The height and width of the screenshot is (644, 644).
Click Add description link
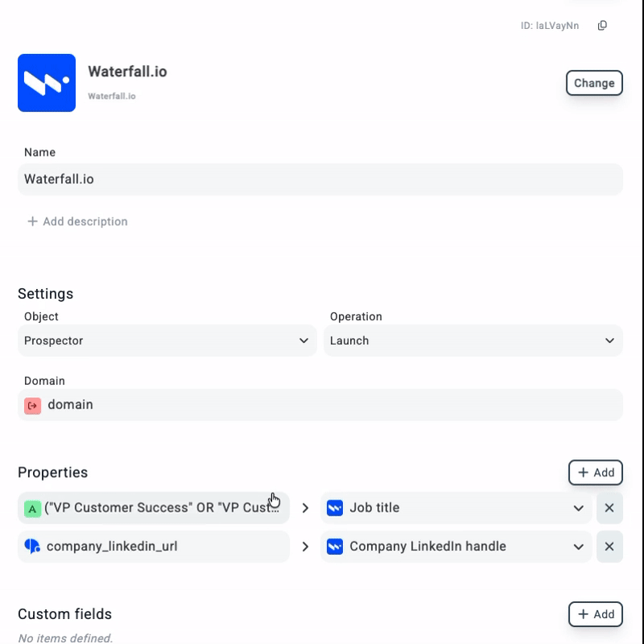(x=77, y=221)
